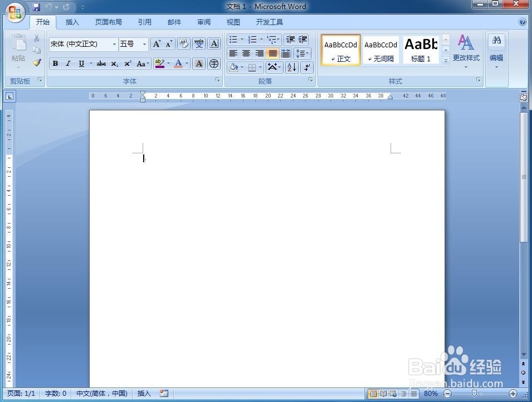Screen dimensions: 532x402
Task: Open the 编辑 group button
Action: pos(496,51)
